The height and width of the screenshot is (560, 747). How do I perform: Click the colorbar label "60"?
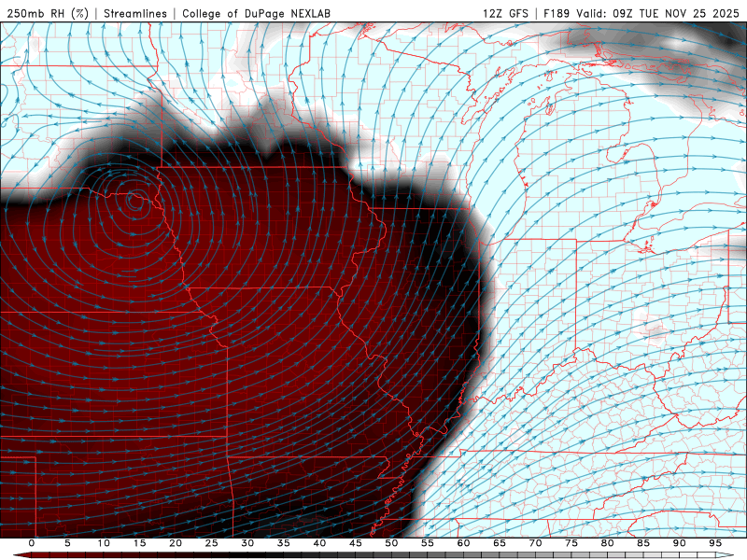(x=463, y=543)
